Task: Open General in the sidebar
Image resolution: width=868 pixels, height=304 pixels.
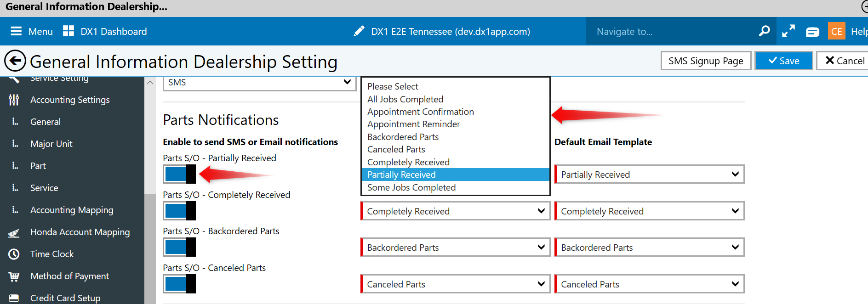Action: (46, 122)
